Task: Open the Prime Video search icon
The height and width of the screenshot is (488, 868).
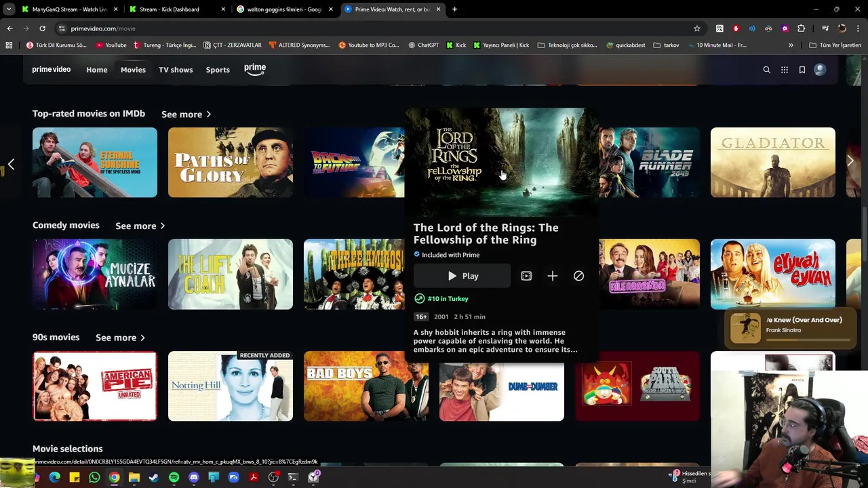Action: tap(767, 70)
